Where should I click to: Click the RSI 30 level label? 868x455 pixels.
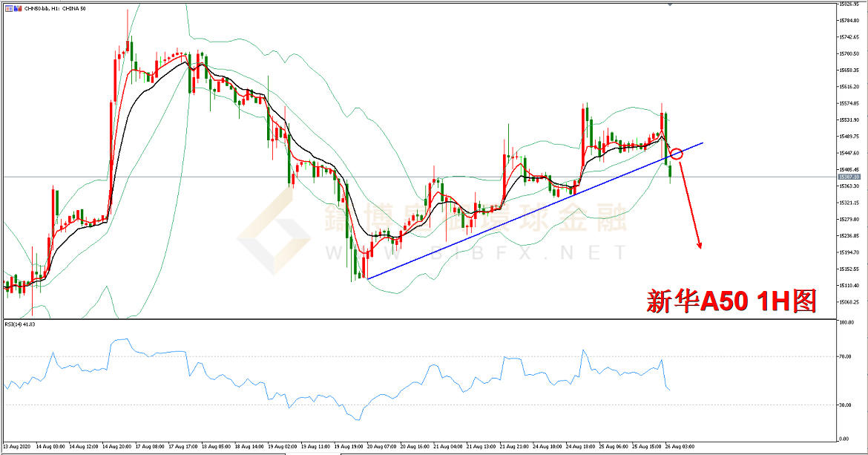tap(844, 405)
